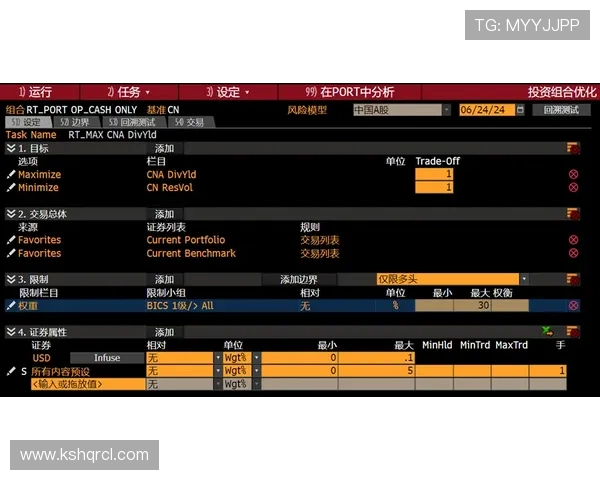Edit the 所有内容预设 security row pencil
600x480 pixels.
(11, 371)
